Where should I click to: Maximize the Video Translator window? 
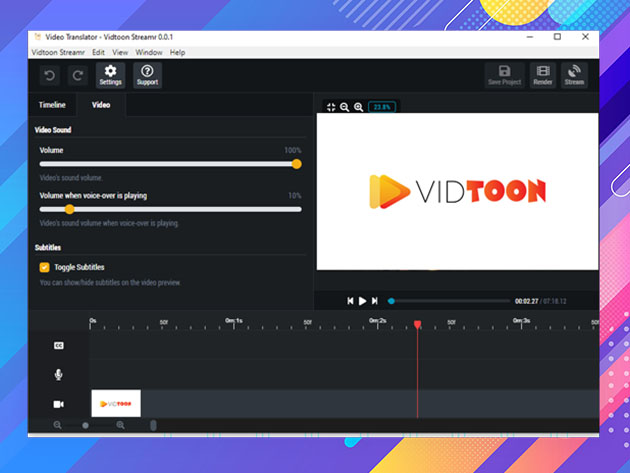tap(557, 37)
